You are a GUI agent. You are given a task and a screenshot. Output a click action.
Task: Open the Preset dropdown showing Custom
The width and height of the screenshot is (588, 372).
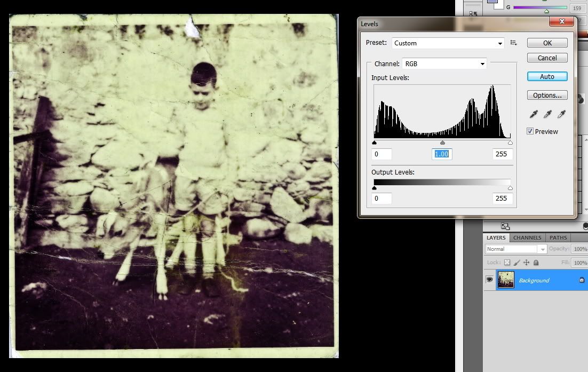coord(448,43)
